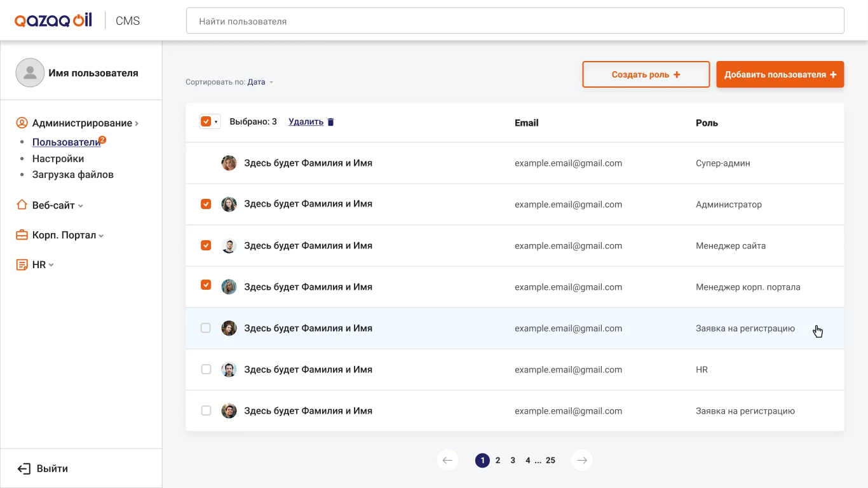
Task: Click the trash bin icon next to Удалить
Action: point(330,122)
